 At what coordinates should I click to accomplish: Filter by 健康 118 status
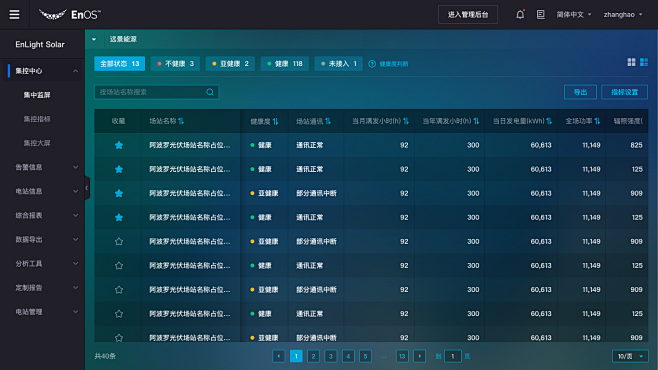click(x=285, y=64)
